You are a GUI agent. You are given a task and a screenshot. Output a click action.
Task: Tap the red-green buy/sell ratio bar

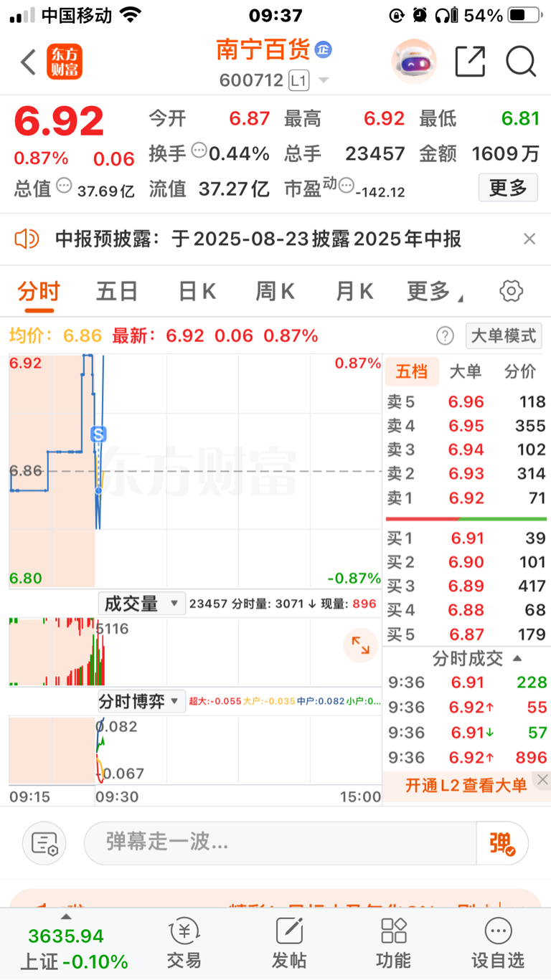[x=466, y=519]
